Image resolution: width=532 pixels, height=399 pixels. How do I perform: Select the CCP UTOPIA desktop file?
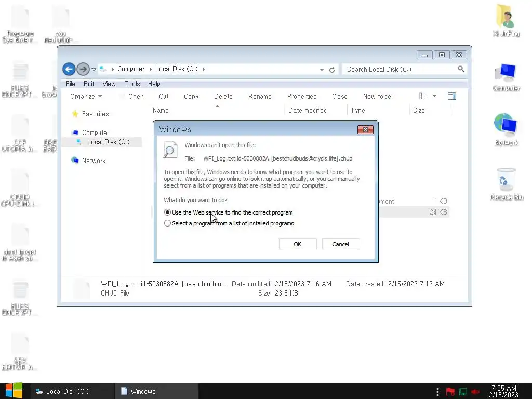pos(20,133)
